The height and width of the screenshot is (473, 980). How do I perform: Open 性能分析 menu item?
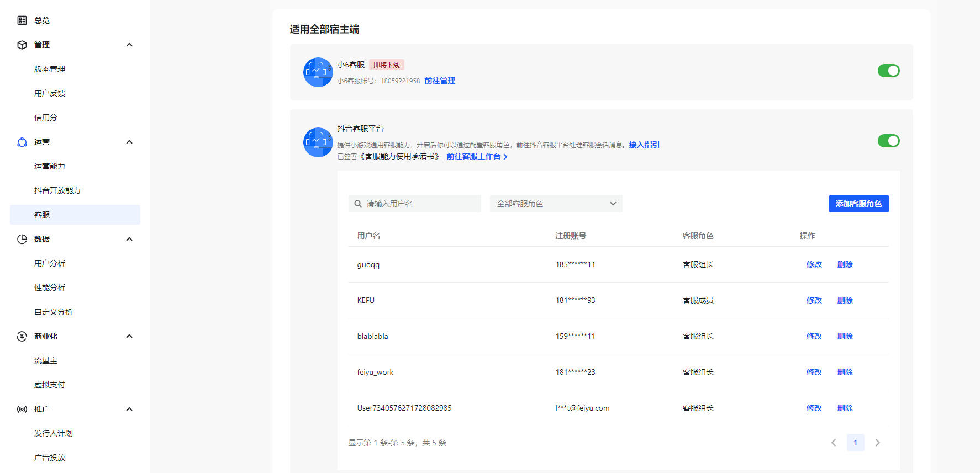[50, 288]
